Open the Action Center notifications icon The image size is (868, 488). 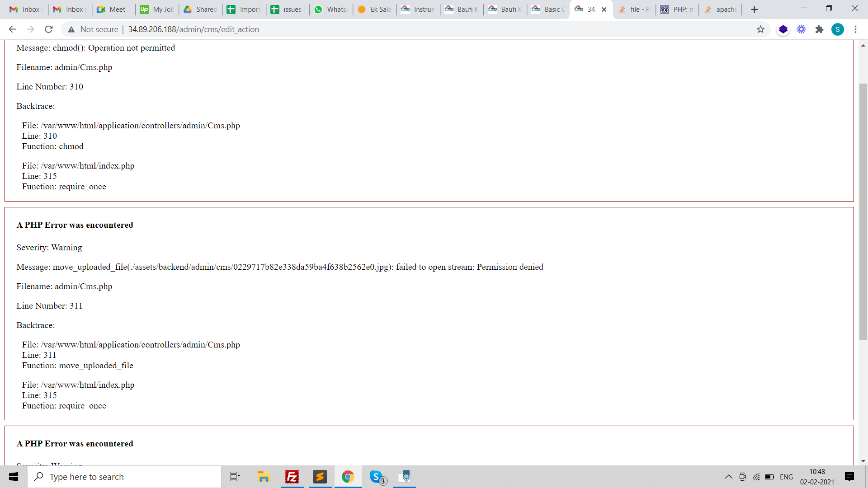pos(849,477)
